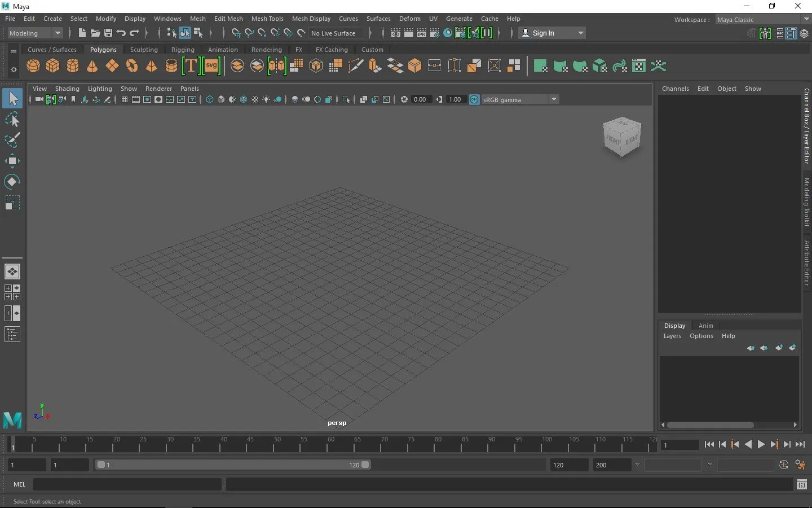812x508 pixels.
Task: Choose the Paint Selection tool
Action: [x=12, y=140]
